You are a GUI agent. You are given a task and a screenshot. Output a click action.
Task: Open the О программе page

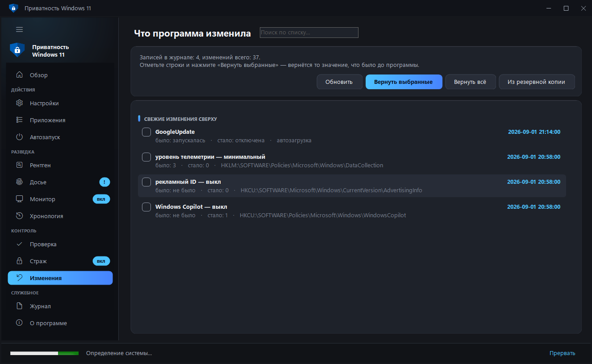tap(60, 323)
